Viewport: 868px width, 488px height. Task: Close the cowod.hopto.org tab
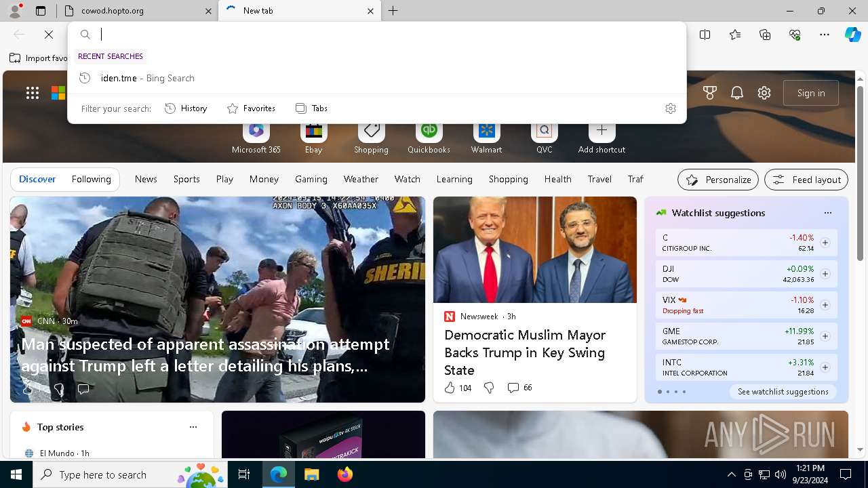tap(208, 11)
